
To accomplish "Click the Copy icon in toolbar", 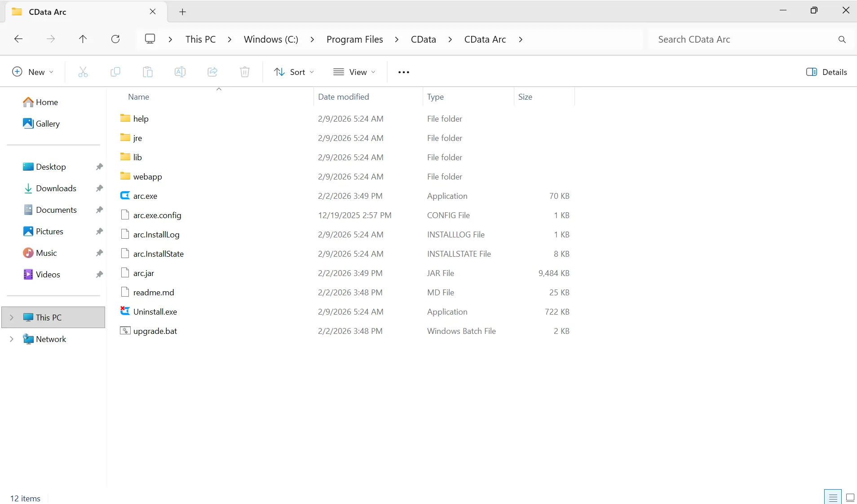I will coord(115,72).
